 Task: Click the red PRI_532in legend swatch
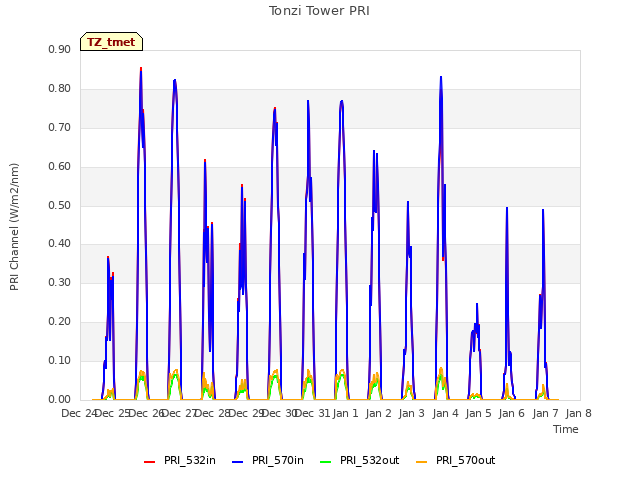click(149, 462)
